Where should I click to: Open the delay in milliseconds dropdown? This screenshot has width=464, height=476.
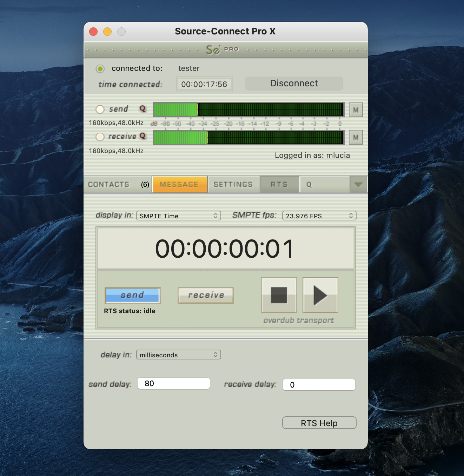tap(178, 355)
